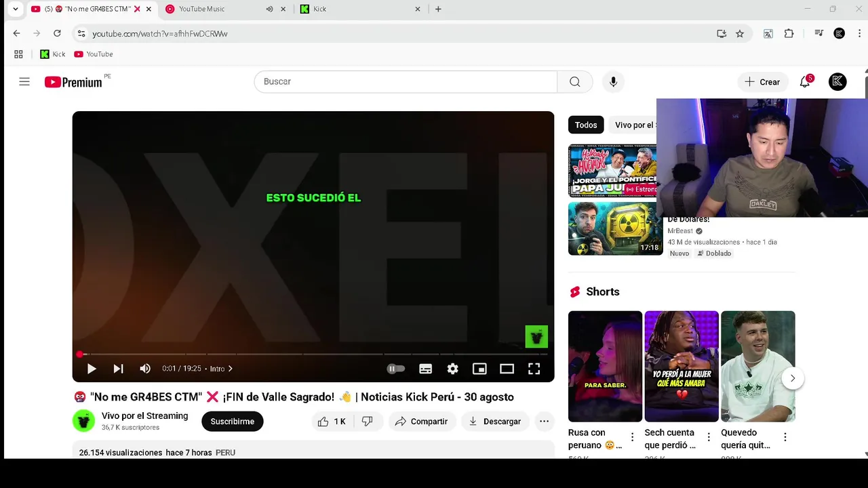Select the Todos filter chip
The image size is (868, 488).
[x=586, y=125]
